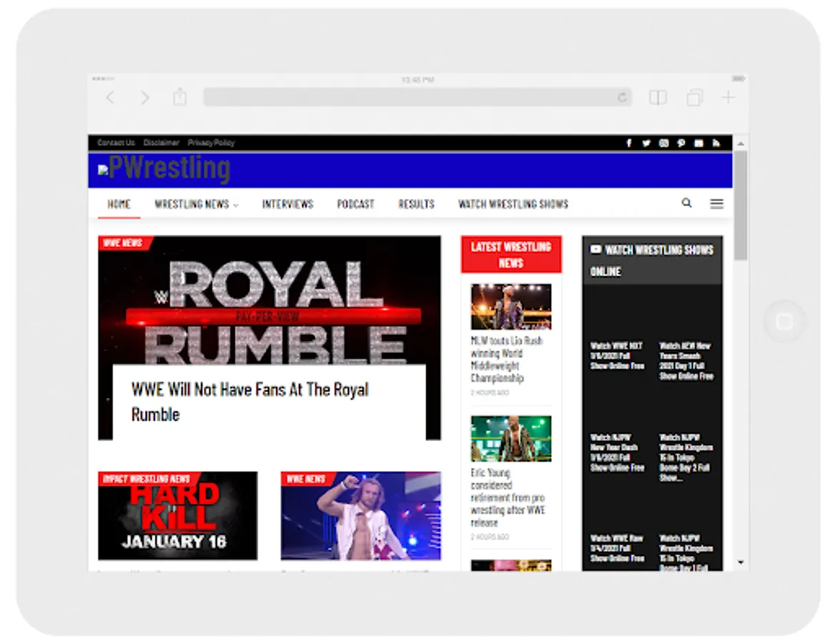Open Watch NJPW New Year Dash link
Image resolution: width=835 pixels, height=644 pixels.
click(x=617, y=452)
